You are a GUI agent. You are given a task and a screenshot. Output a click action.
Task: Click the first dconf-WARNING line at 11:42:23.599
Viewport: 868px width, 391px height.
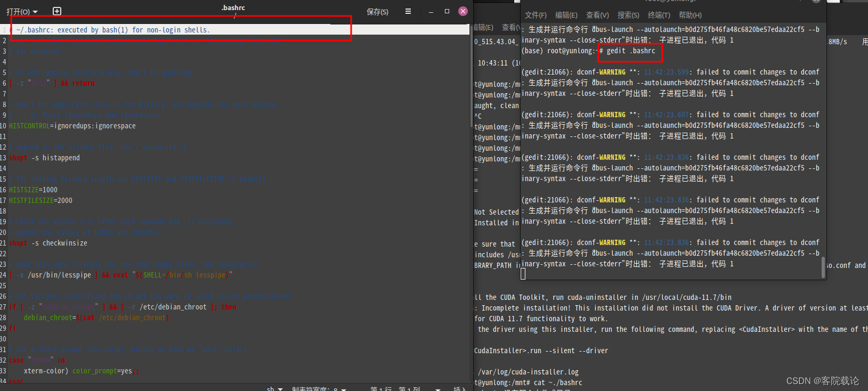(x=670, y=72)
